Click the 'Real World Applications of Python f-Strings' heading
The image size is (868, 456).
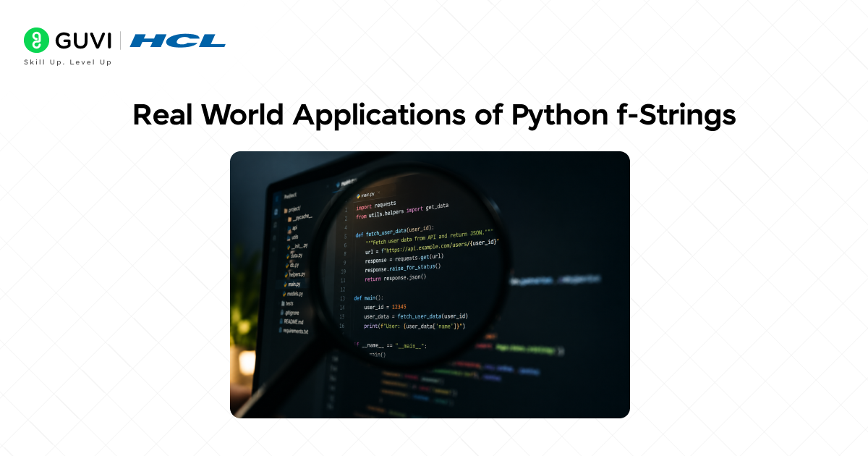434,115
